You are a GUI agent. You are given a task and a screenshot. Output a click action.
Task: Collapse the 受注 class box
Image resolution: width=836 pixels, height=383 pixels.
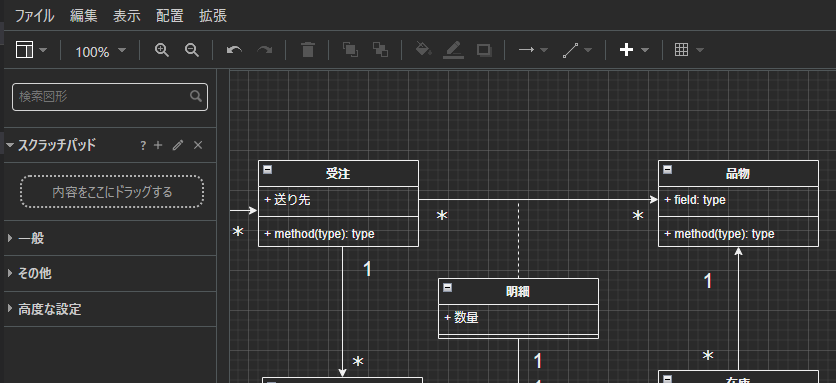[268, 170]
